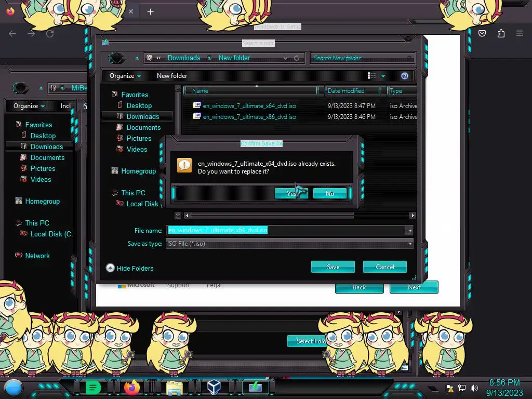Click the Start orb on the taskbar
This screenshot has height=399, width=532.
click(x=13, y=388)
